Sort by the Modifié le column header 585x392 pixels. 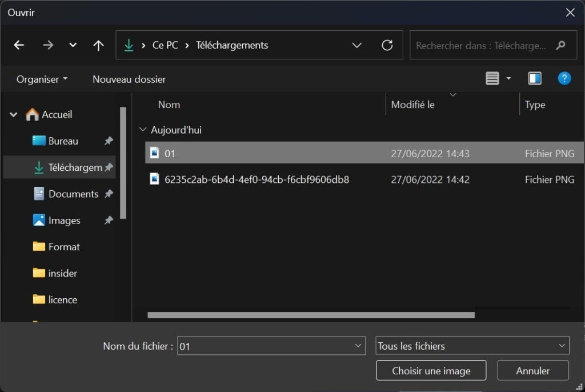pyautogui.click(x=412, y=105)
